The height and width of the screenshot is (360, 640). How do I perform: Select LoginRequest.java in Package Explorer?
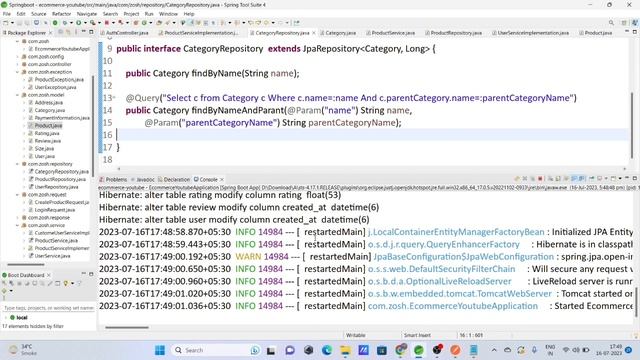[x=54, y=210]
